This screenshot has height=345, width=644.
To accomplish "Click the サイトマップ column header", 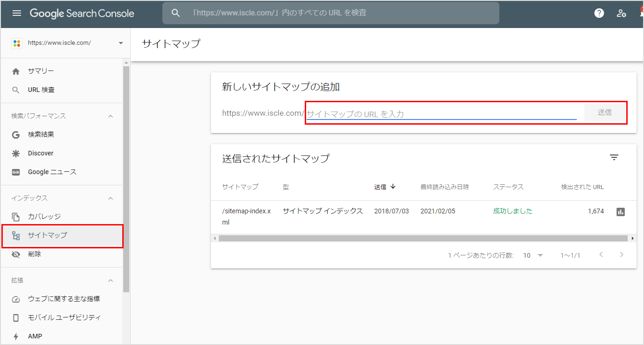I will point(240,187).
